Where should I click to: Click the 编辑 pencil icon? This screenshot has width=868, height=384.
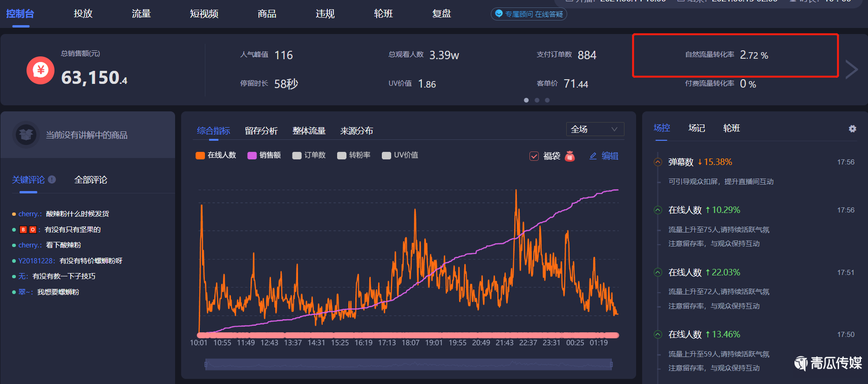593,156
